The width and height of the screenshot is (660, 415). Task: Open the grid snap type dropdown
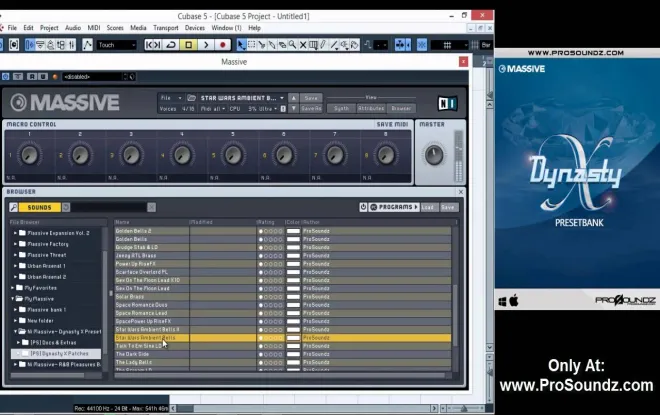pos(450,45)
